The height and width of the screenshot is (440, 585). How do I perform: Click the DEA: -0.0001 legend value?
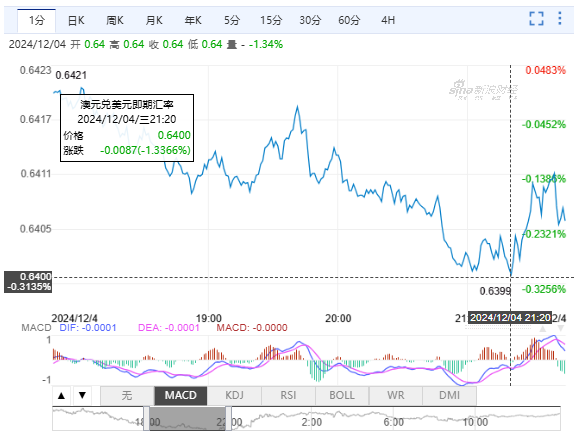pyautogui.click(x=169, y=328)
